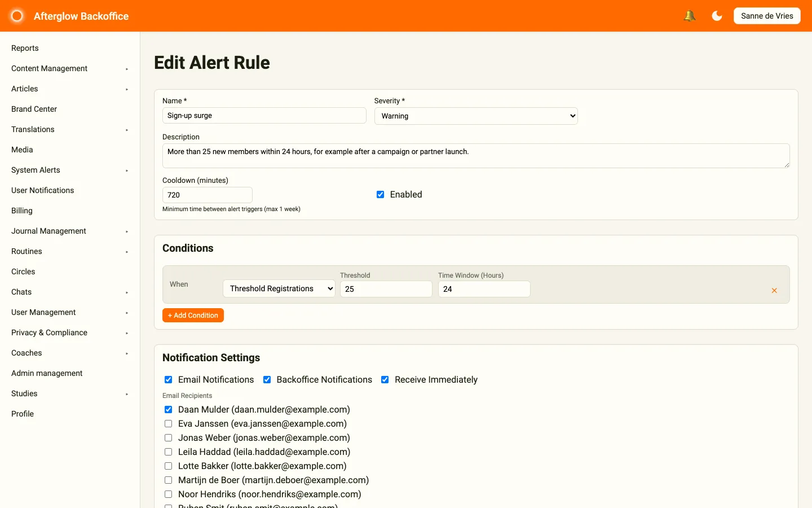This screenshot has width=812, height=508.
Task: Toggle Email Notifications checkbox
Action: pos(168,380)
